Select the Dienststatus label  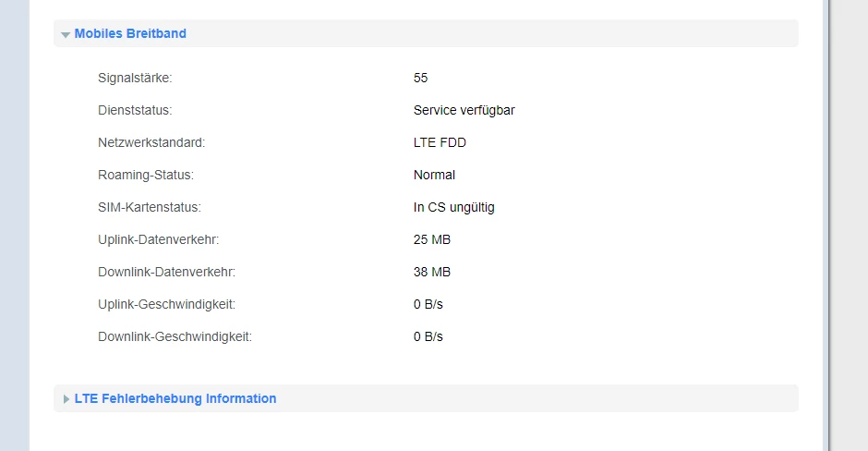(x=135, y=111)
